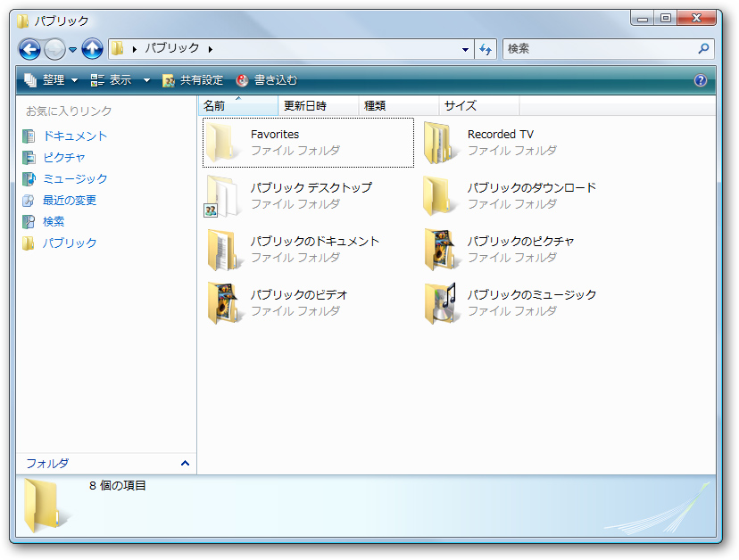Viewport: 739px width, 560px height.
Task: Open ミュージック favorite link
Action: 75,179
